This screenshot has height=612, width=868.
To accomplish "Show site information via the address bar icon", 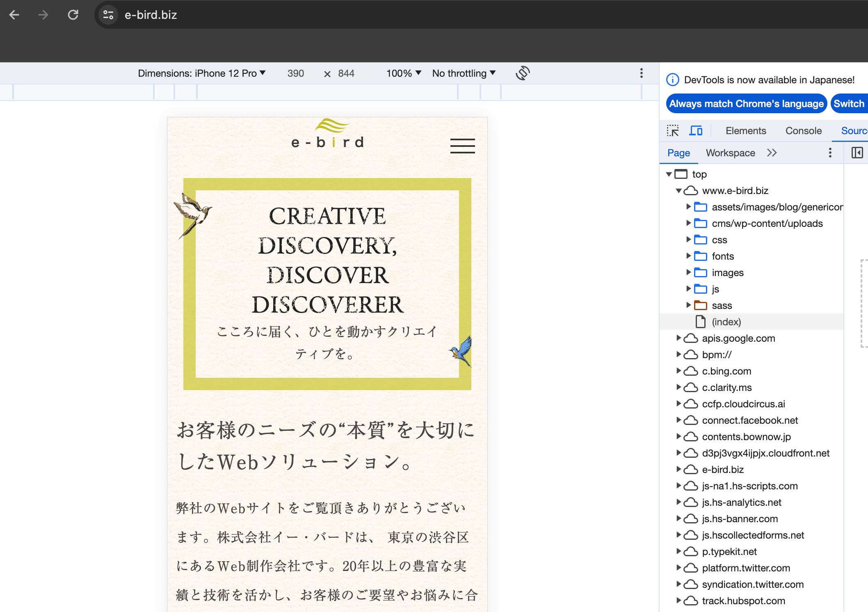I will coord(107,15).
